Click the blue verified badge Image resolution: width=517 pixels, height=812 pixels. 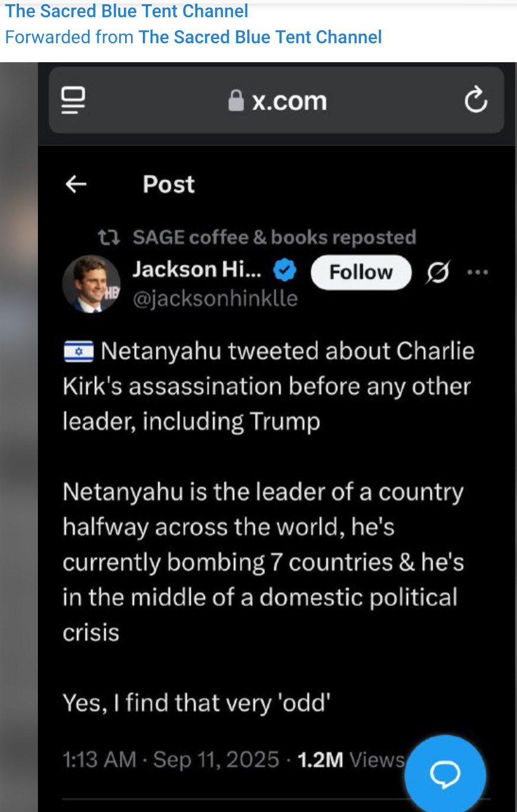[x=285, y=271]
